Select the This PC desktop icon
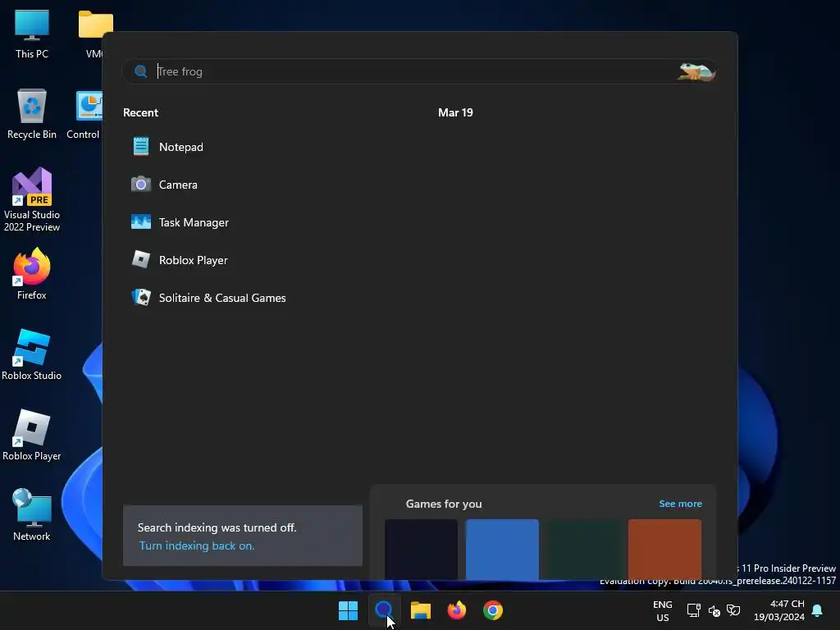The image size is (840, 630). coord(32,34)
